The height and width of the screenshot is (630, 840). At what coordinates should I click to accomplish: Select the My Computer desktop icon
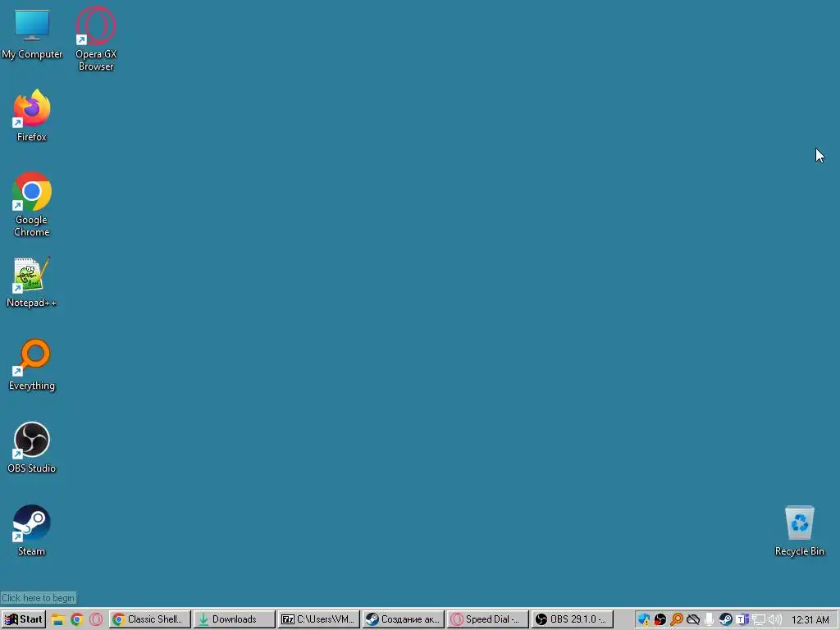[x=32, y=34]
